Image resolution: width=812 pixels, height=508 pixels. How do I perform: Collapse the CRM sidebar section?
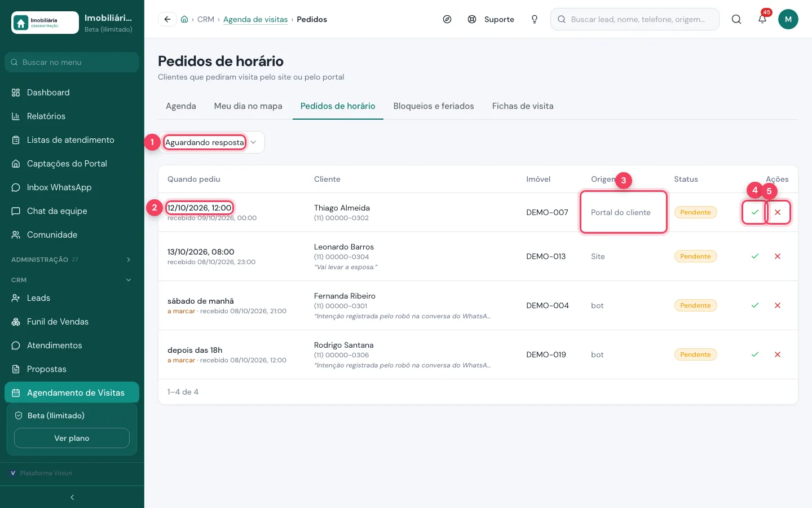point(72,280)
